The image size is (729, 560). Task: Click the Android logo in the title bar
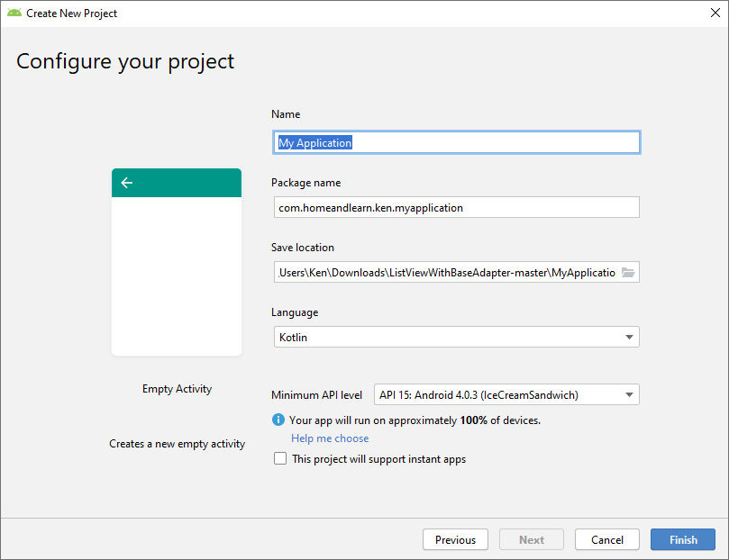coord(14,14)
